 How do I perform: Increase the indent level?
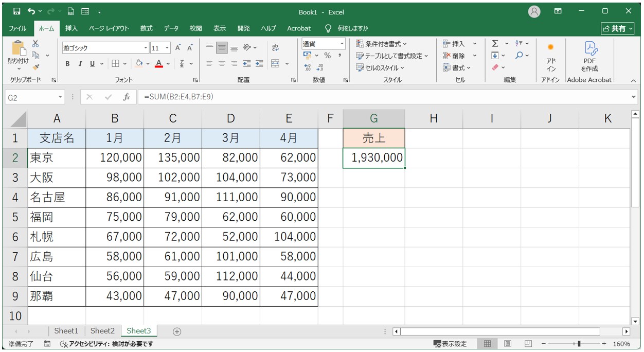(259, 64)
